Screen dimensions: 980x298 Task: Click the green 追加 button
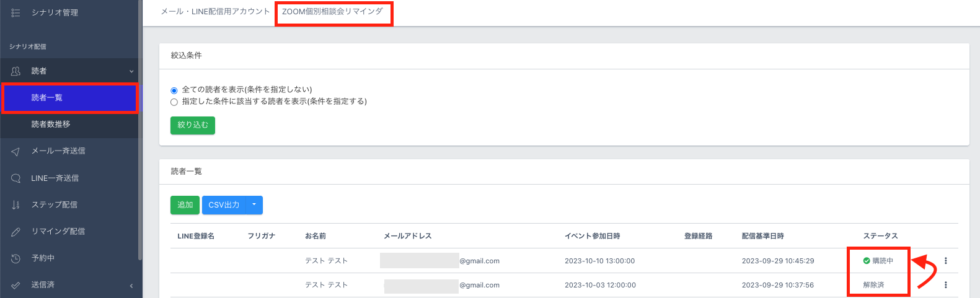(x=185, y=205)
